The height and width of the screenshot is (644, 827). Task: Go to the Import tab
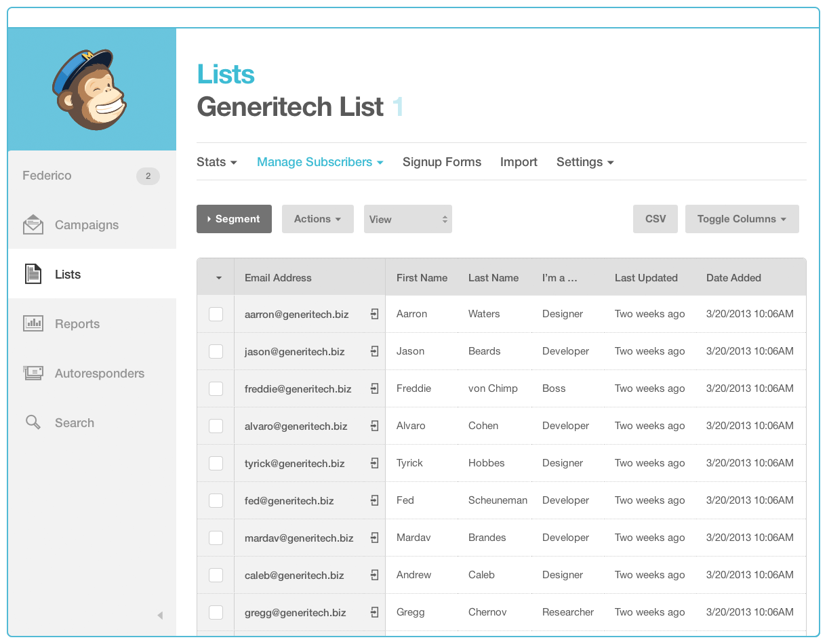pyautogui.click(x=519, y=162)
